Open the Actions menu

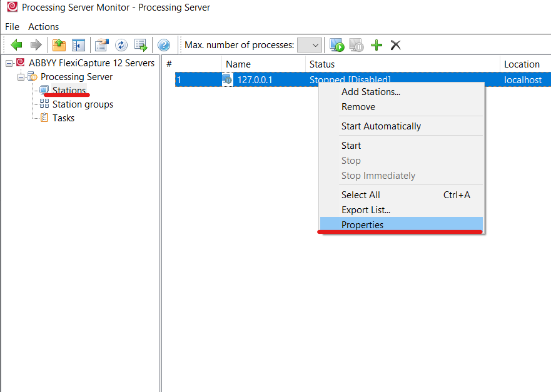point(44,27)
